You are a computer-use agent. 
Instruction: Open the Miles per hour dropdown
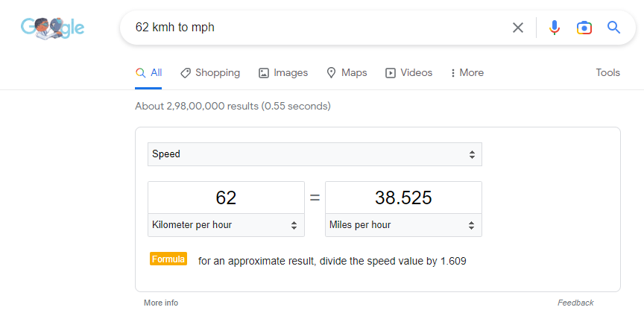pyautogui.click(x=403, y=225)
